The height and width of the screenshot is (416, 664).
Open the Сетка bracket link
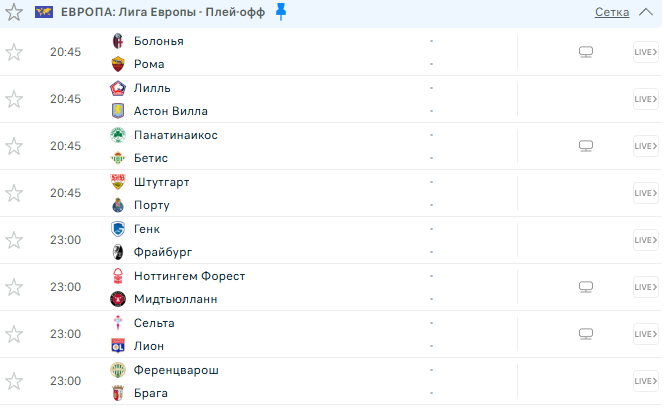612,12
